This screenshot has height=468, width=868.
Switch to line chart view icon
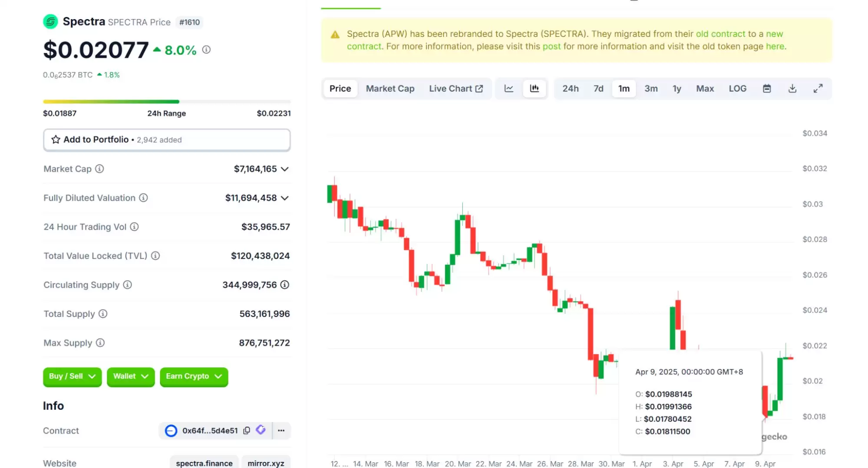tap(508, 89)
